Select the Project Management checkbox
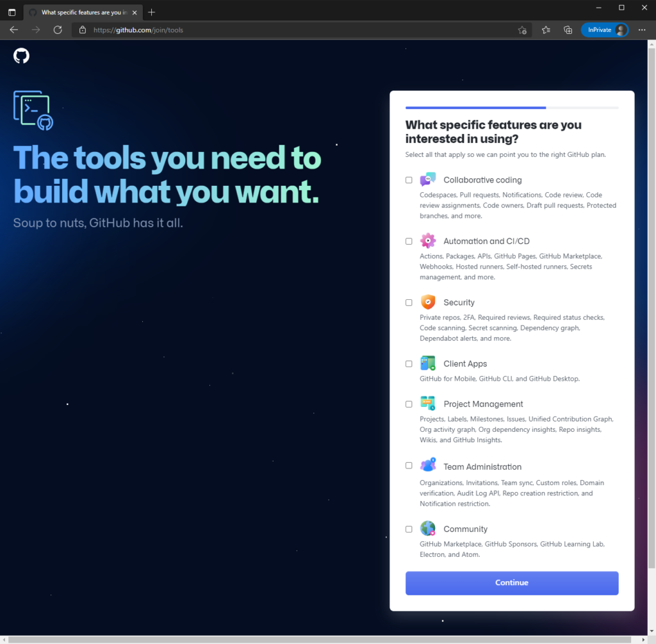The width and height of the screenshot is (656, 644). [x=409, y=404]
